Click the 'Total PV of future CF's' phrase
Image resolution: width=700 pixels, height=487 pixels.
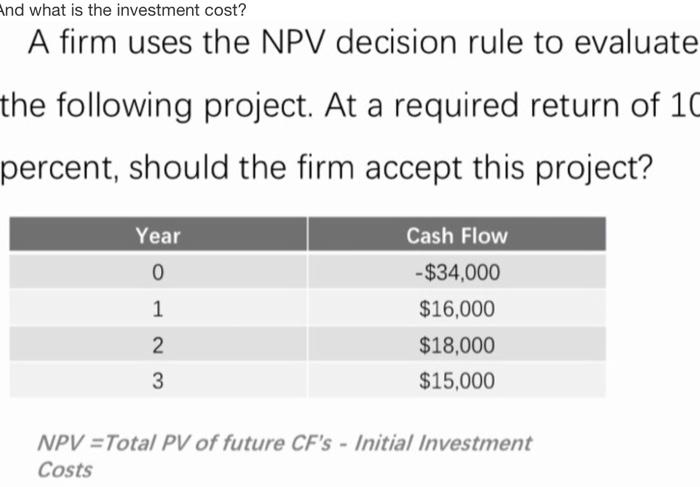pyautogui.click(x=217, y=443)
